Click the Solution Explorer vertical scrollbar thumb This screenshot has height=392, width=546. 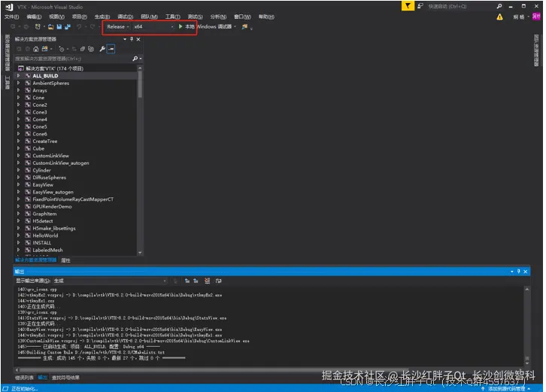click(x=140, y=84)
